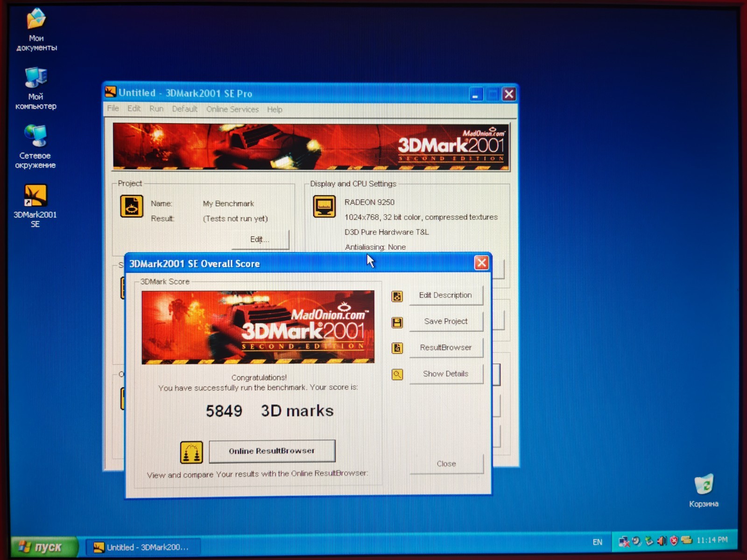Click the 11:14 PM taskbar clock
This screenshot has height=560, width=747.
coord(712,540)
